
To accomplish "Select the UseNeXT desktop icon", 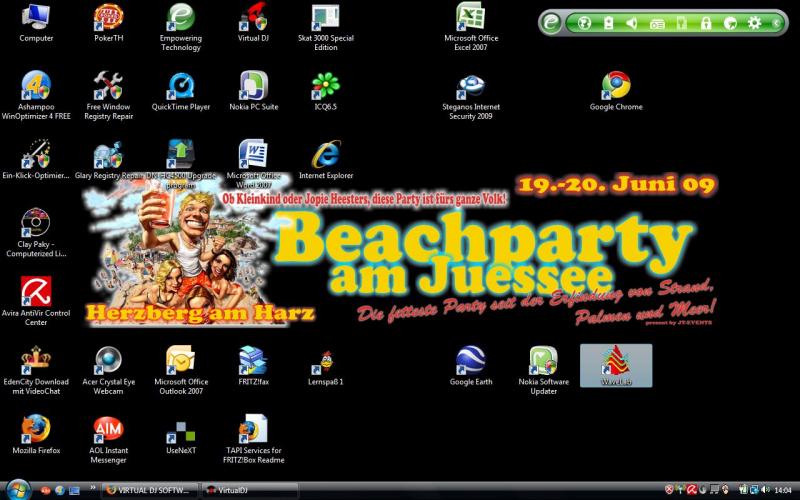I will pos(181,437).
